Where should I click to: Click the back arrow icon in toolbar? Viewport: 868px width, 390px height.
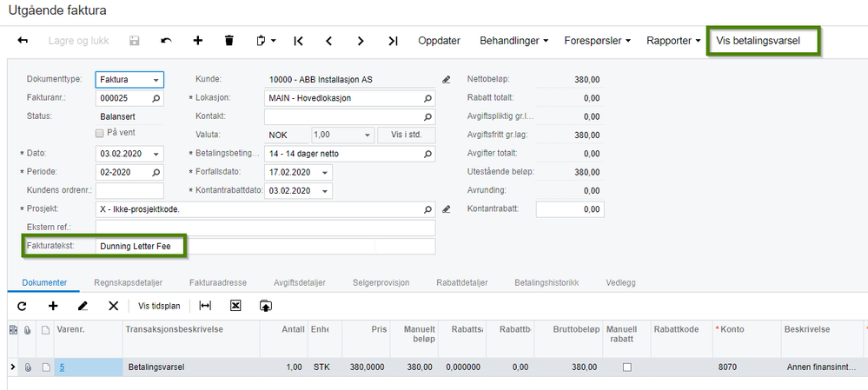23,41
